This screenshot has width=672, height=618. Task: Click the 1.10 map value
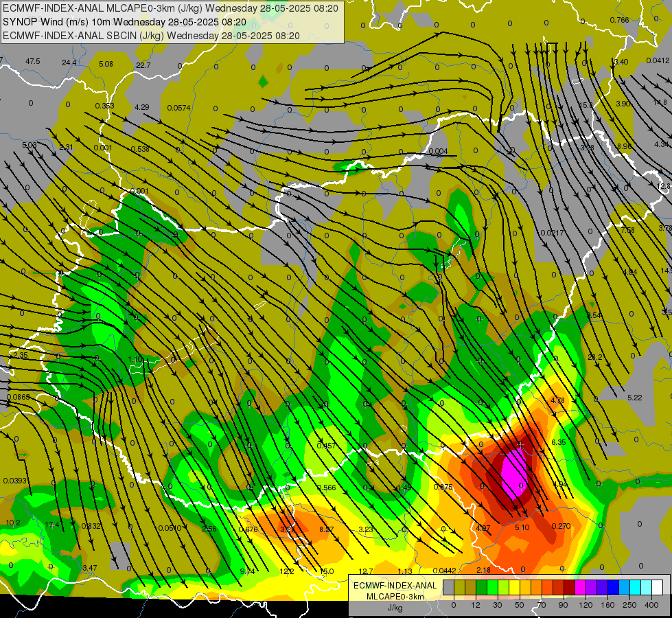[135, 359]
